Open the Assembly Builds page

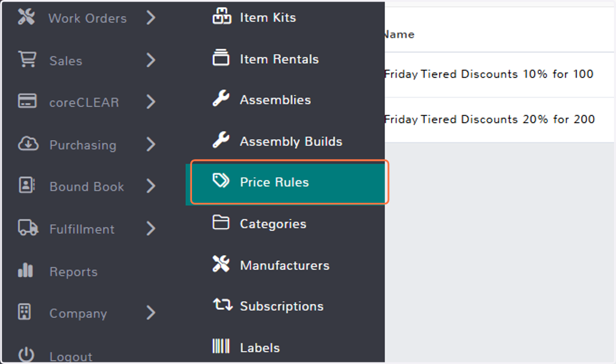click(291, 142)
